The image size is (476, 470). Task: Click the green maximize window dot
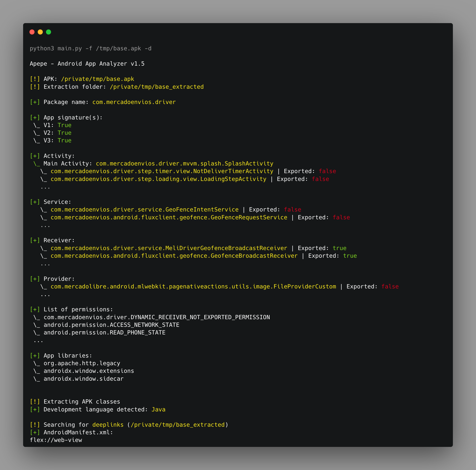click(x=49, y=32)
